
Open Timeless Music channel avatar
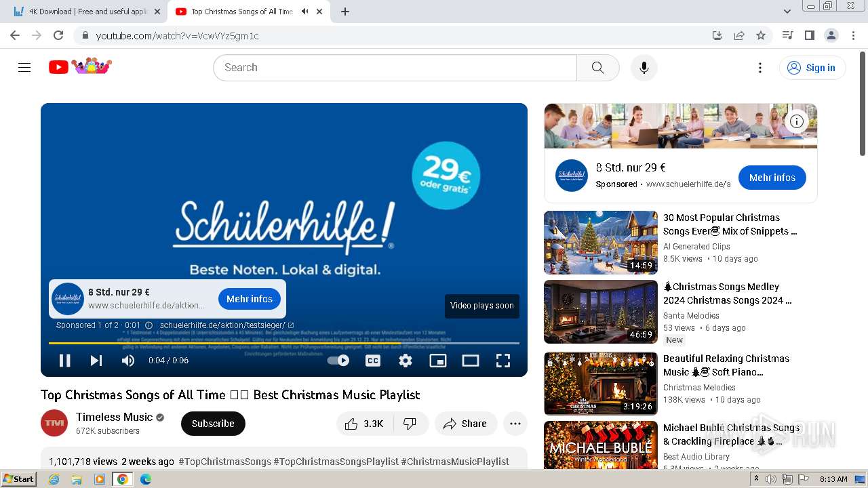click(x=54, y=423)
